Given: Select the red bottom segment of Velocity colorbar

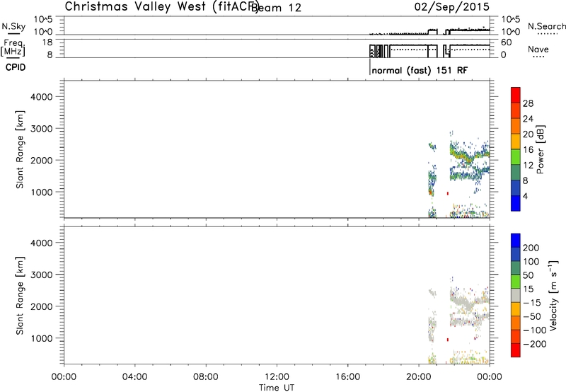Looking at the screenshot, I should (516, 350).
